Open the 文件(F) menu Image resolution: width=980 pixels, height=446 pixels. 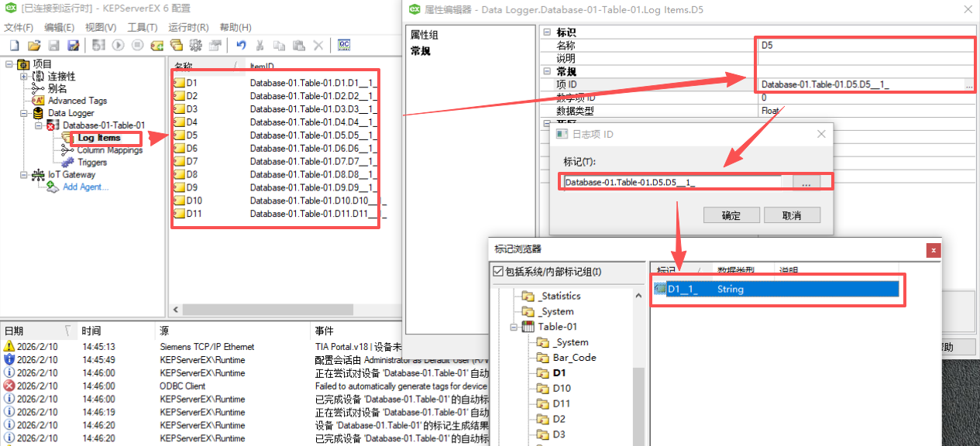pos(19,27)
